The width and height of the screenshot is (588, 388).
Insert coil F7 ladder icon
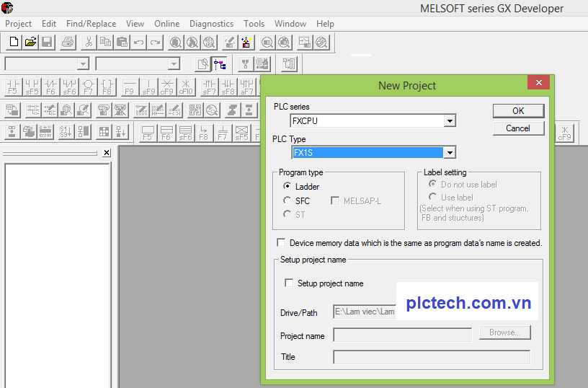88,87
